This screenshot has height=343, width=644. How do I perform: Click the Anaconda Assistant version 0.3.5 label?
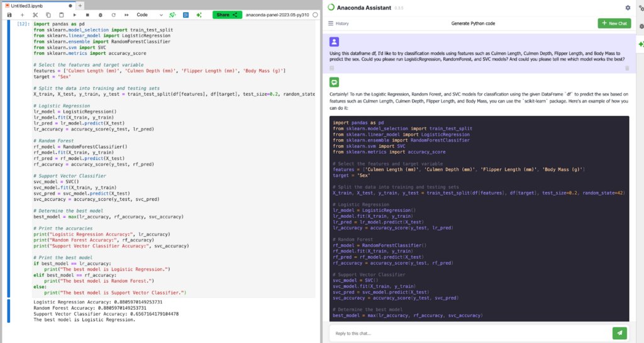point(399,8)
